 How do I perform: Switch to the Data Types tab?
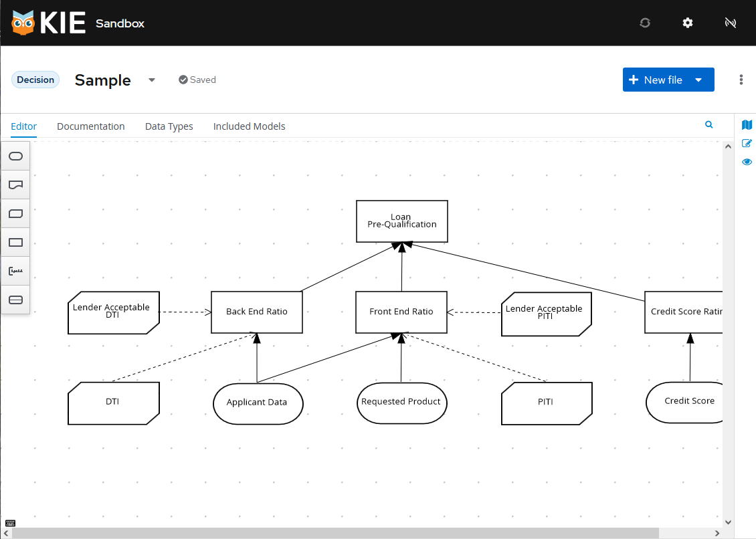point(169,126)
